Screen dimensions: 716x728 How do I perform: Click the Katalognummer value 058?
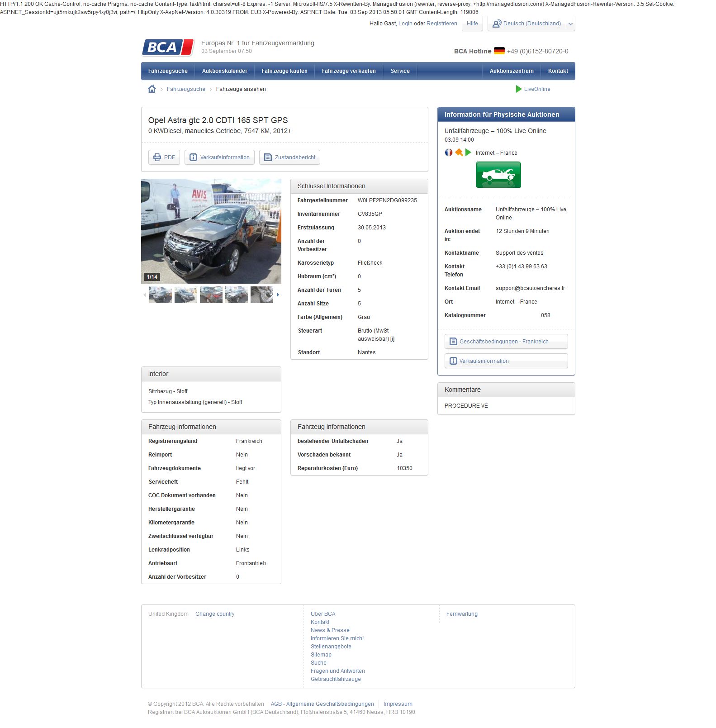coord(545,315)
